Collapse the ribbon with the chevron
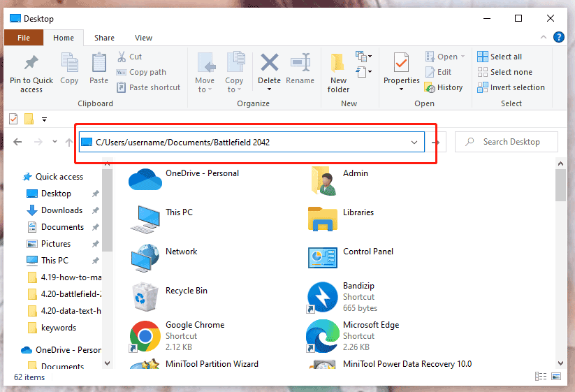Screen dimensions: 575x392 (x=543, y=37)
